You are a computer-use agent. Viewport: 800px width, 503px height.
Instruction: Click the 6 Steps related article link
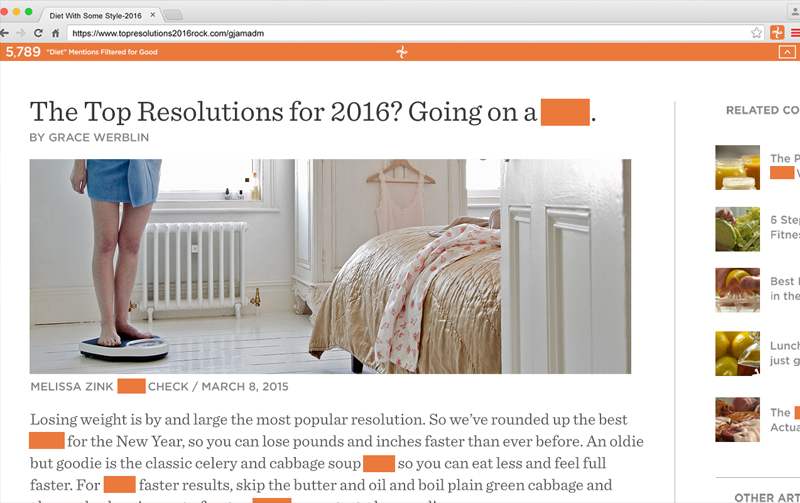point(785,228)
